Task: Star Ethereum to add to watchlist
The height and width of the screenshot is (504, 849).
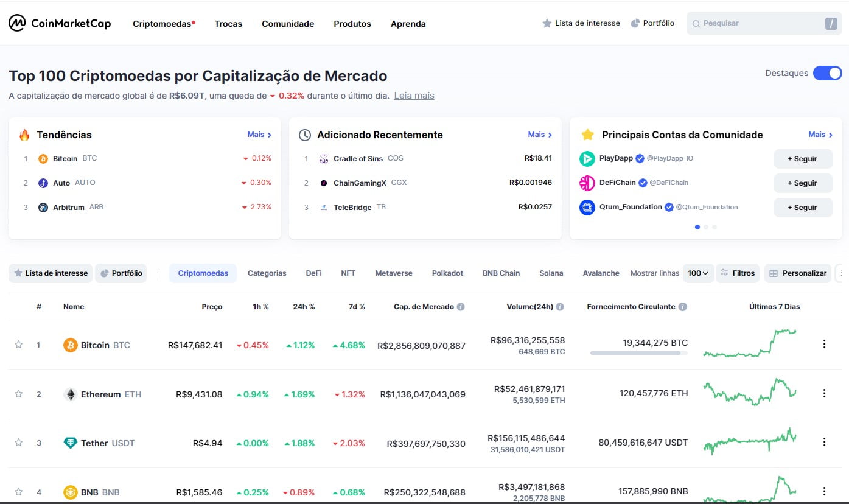Action: click(19, 394)
